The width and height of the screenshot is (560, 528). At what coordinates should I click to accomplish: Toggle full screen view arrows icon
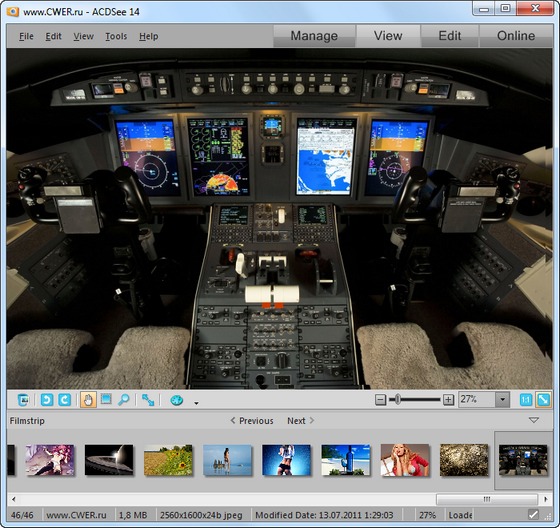point(148,400)
